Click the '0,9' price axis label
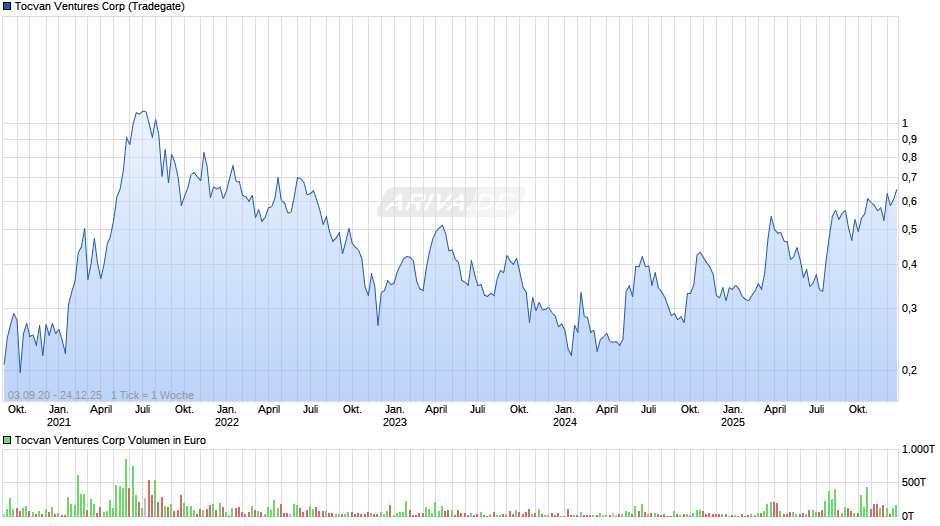This screenshot has height=526, width=940. click(x=909, y=140)
